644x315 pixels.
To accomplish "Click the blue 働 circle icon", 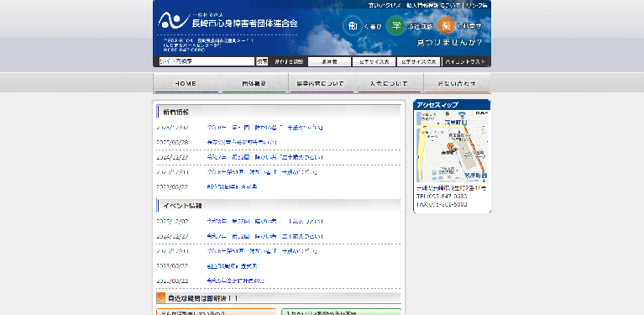I will [x=352, y=25].
